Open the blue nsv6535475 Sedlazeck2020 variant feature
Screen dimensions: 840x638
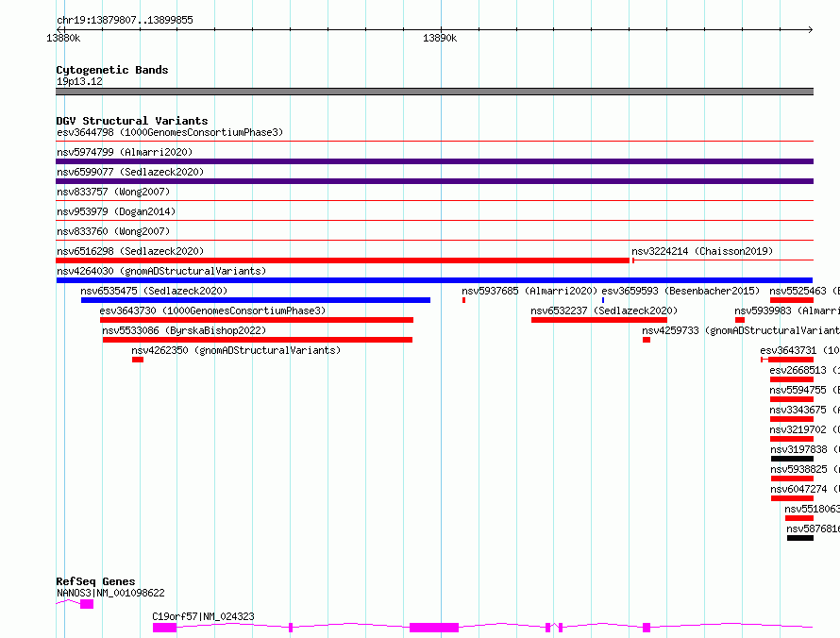(255, 300)
